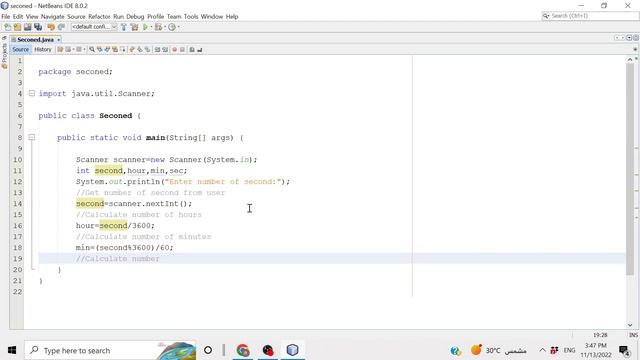Image resolution: width=640 pixels, height=360 pixels.
Task: Click the NetBeans Search field
Action: tap(590, 16)
